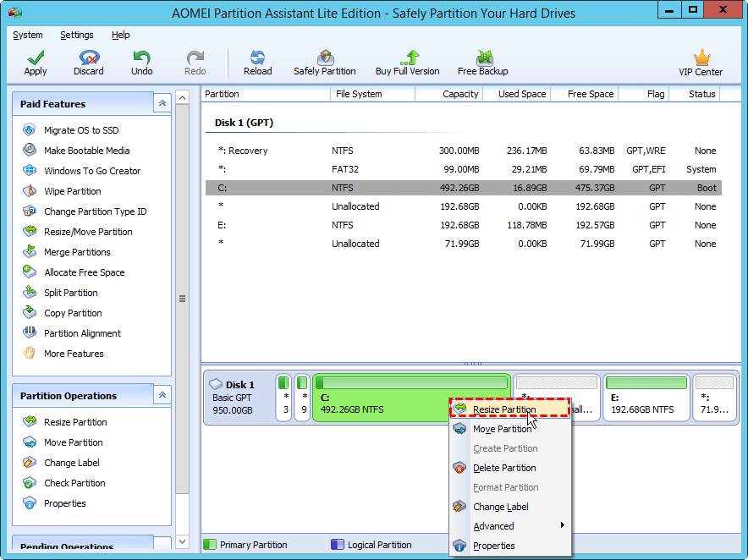
Task: Choose Copy Partition
Action: [x=73, y=313]
